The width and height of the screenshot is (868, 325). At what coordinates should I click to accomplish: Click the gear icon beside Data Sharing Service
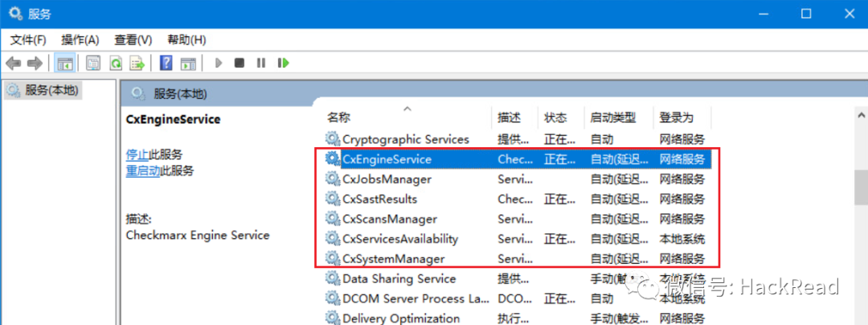tap(333, 278)
